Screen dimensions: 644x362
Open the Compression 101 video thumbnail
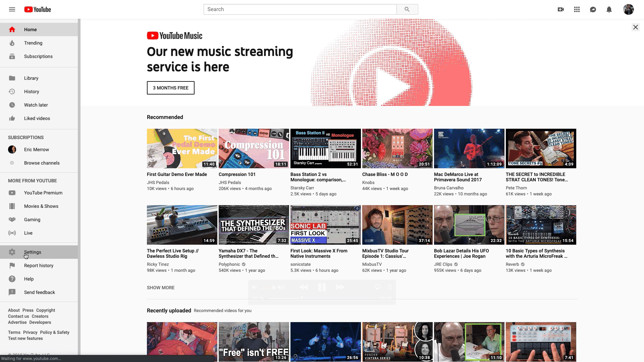point(254,148)
